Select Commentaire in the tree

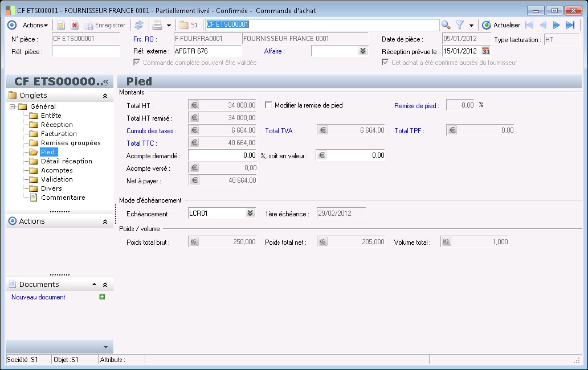tap(63, 198)
